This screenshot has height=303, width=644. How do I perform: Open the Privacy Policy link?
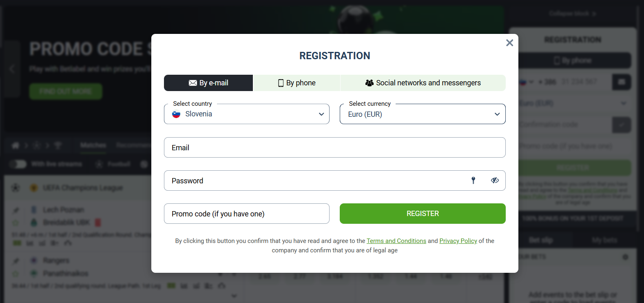(458, 241)
